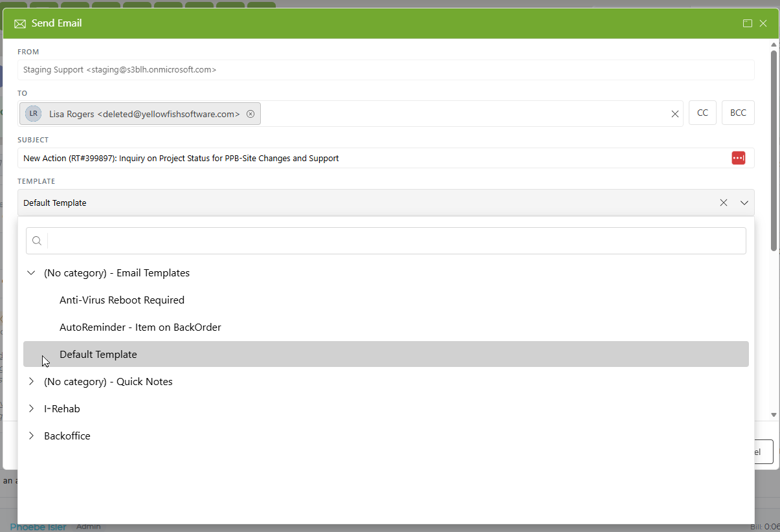Clear the selected Default Template
The width and height of the screenshot is (780, 532).
point(724,203)
